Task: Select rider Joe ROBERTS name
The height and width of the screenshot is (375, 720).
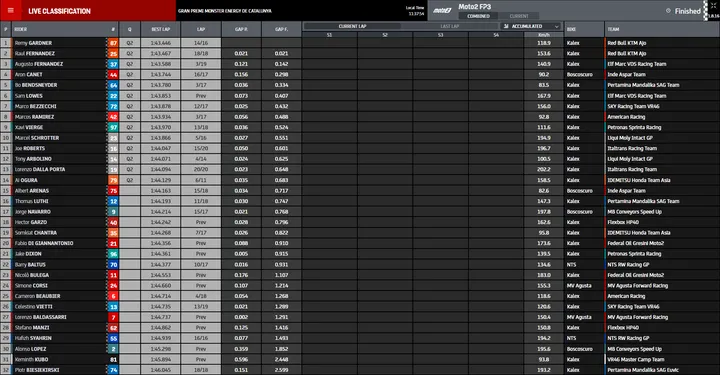Action: pos(30,149)
